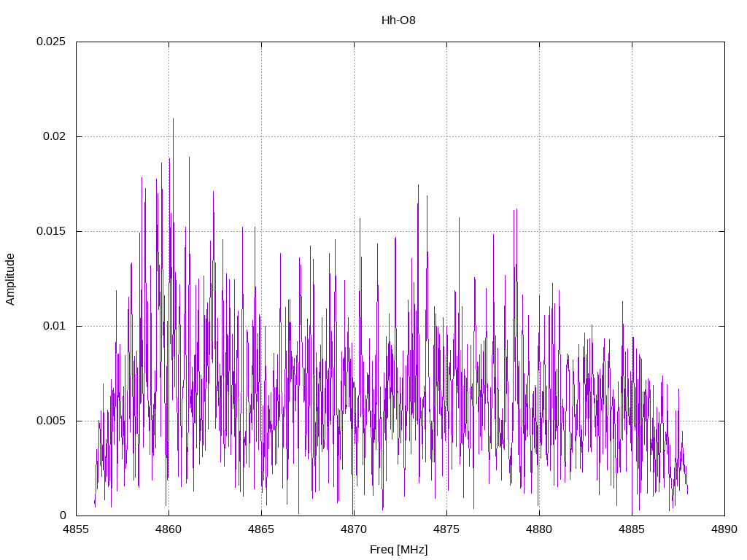747x560 pixels.
Task: Click the 4890 x-axis tick label
Action: (x=724, y=529)
